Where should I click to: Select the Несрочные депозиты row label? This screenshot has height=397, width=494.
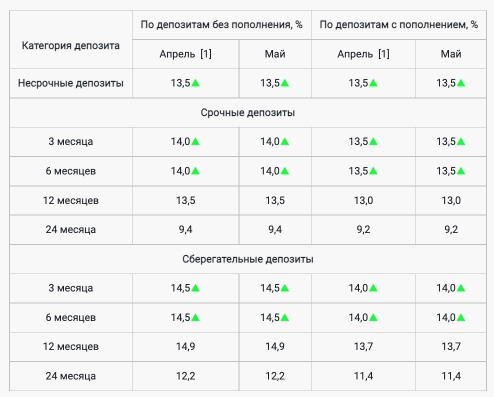(71, 83)
